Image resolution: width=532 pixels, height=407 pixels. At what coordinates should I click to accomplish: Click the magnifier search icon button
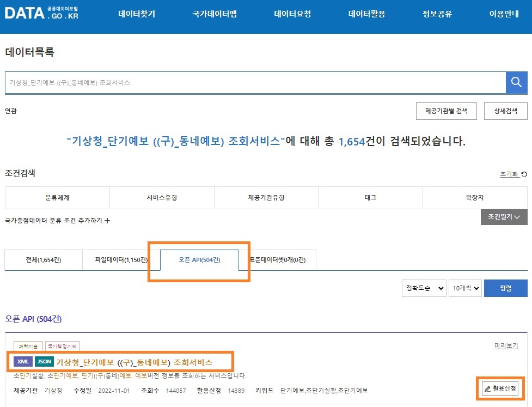(x=516, y=82)
